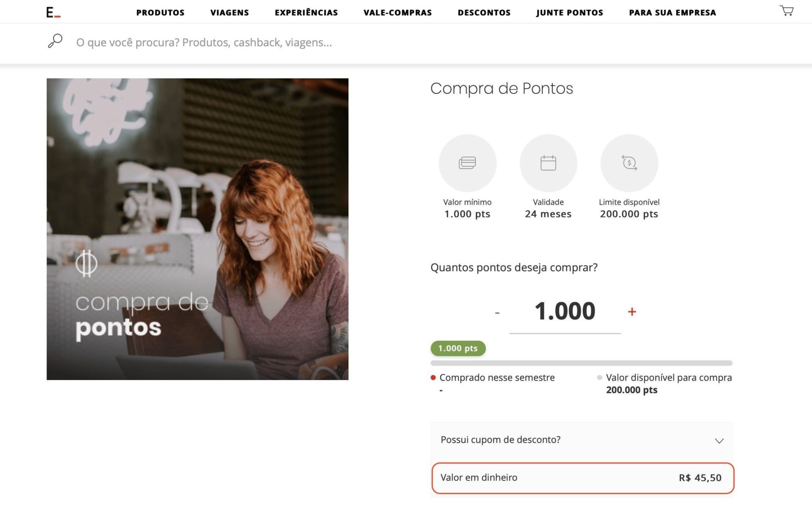Click the Comprado nesse semestre label

coord(497,378)
